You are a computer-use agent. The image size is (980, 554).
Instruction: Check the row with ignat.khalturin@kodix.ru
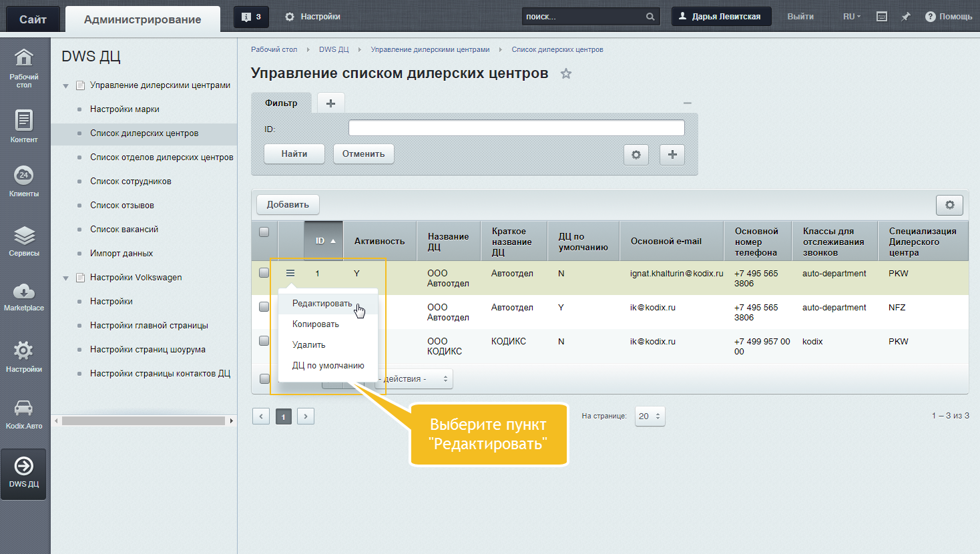264,273
